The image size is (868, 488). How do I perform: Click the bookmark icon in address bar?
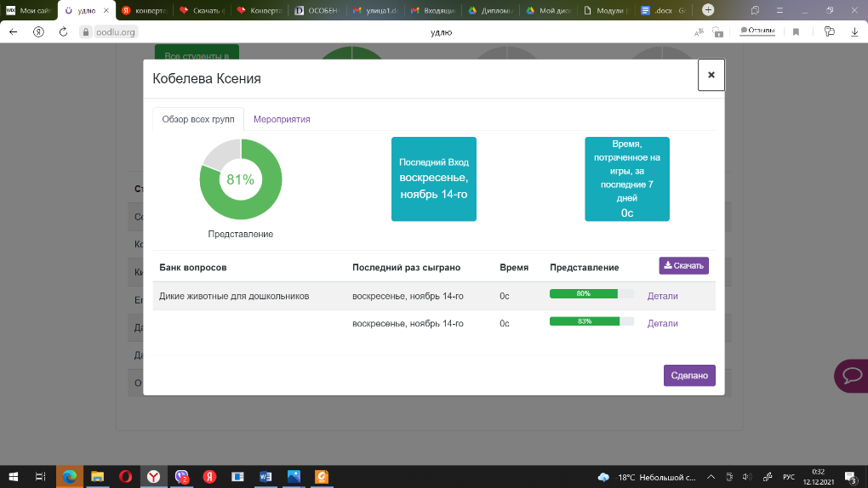pos(797,31)
